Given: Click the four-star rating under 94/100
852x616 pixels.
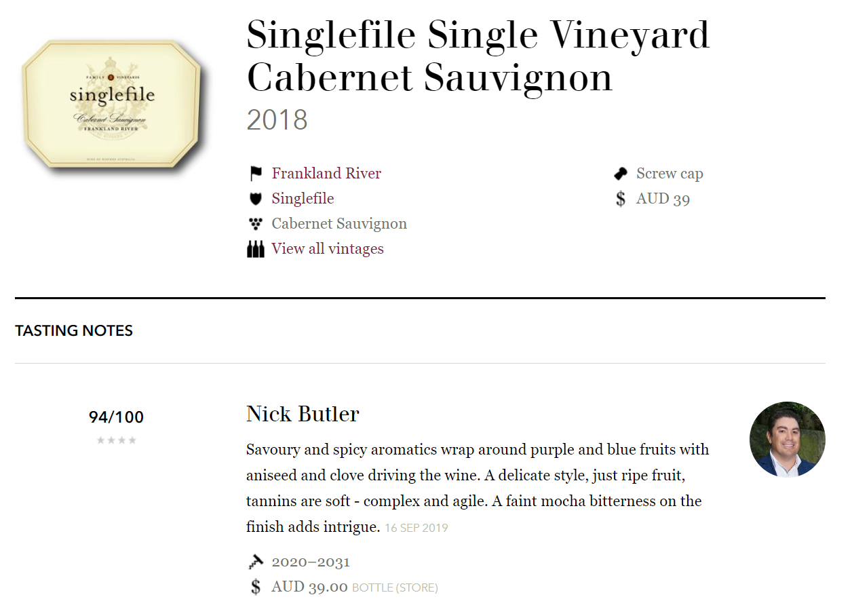Looking at the screenshot, I should point(117,440).
